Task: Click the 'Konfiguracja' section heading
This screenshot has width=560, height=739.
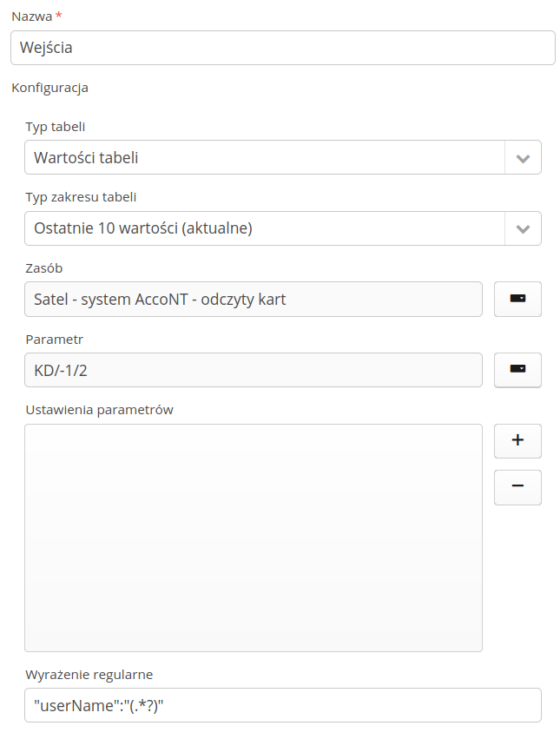Action: pos(49,88)
